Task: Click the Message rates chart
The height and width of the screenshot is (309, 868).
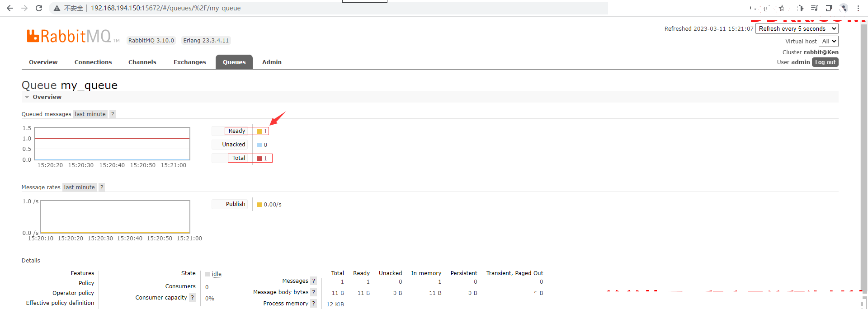Action: (x=115, y=217)
